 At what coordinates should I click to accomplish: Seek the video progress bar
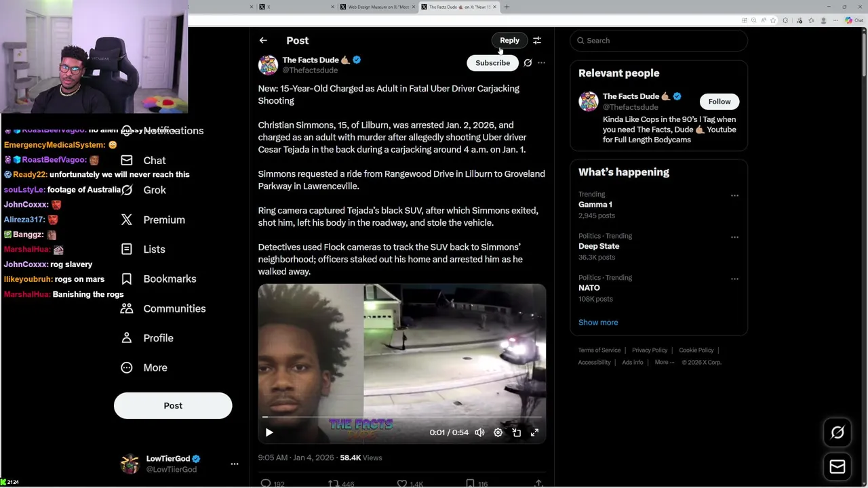point(401,417)
